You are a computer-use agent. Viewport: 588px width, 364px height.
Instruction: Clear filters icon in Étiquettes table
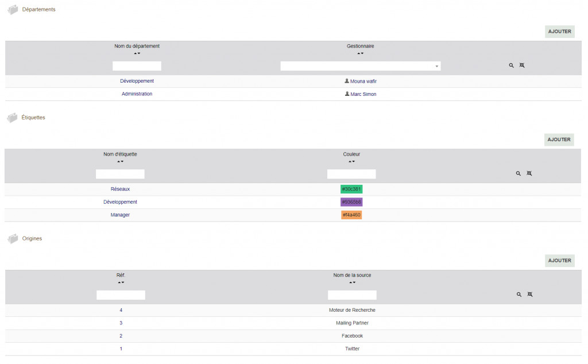(x=529, y=173)
